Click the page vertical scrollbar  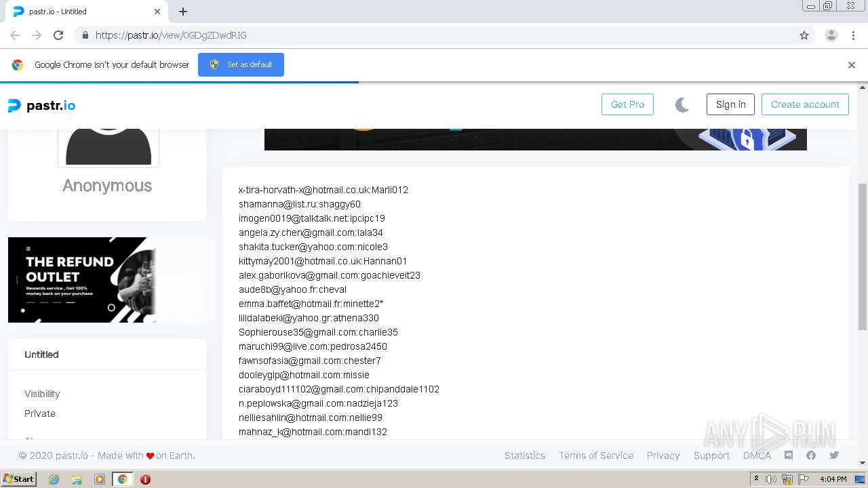(863, 257)
